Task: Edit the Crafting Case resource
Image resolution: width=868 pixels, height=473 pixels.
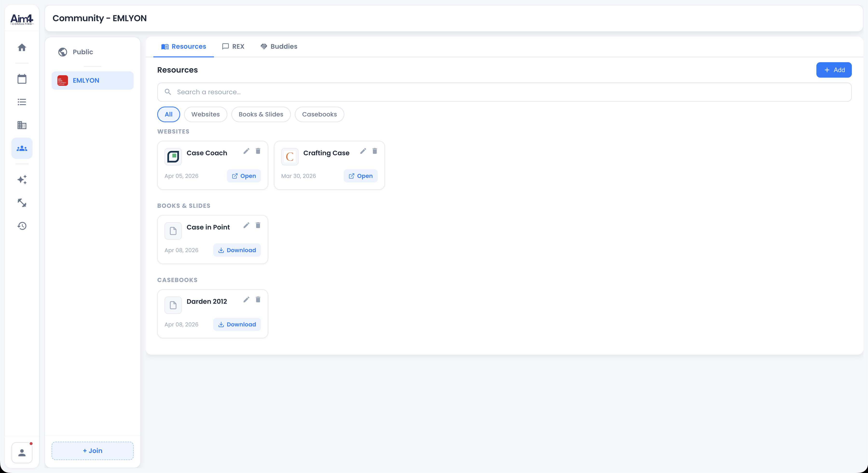Action: point(363,151)
